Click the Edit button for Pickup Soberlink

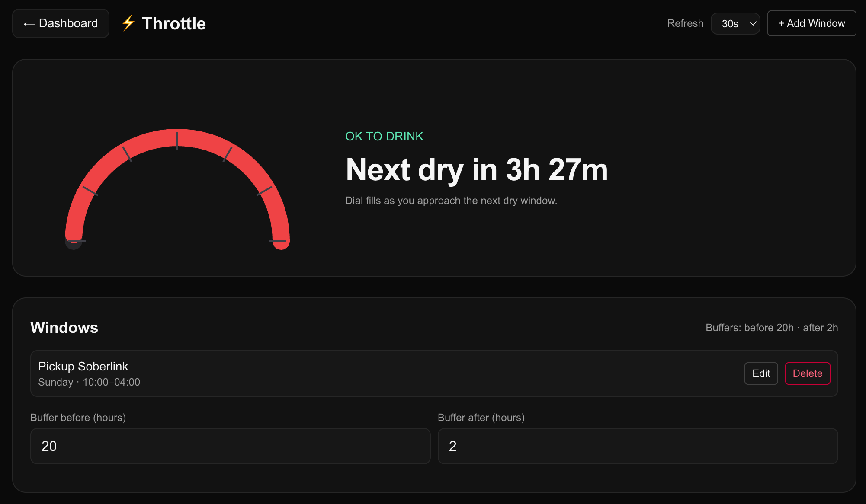pyautogui.click(x=761, y=373)
